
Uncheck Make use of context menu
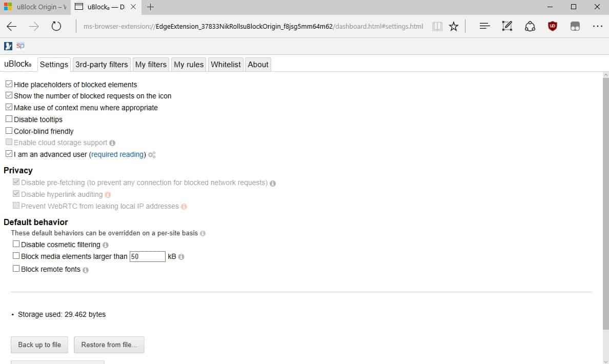pyautogui.click(x=9, y=107)
